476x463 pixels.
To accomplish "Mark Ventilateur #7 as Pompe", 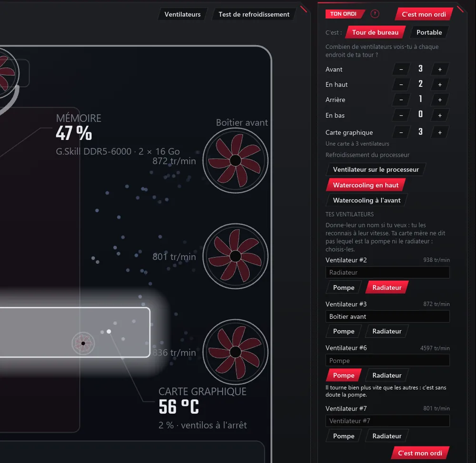I will pyautogui.click(x=344, y=436).
